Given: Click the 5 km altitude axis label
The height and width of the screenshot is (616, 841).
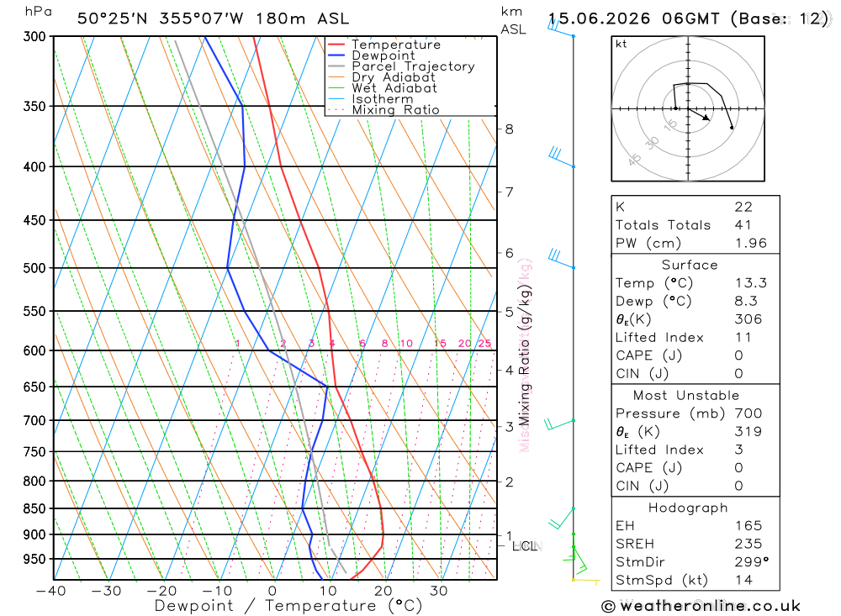Looking at the screenshot, I should point(509,312).
